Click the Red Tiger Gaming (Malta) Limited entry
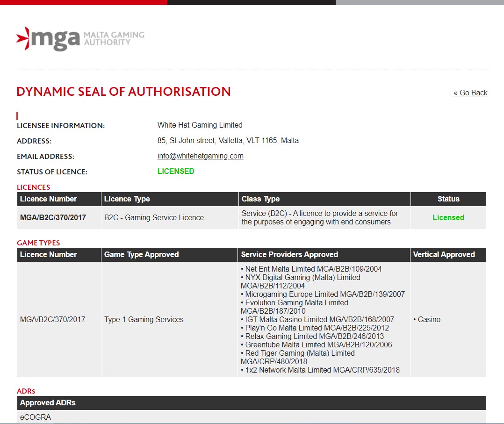504x424 pixels. click(x=298, y=357)
